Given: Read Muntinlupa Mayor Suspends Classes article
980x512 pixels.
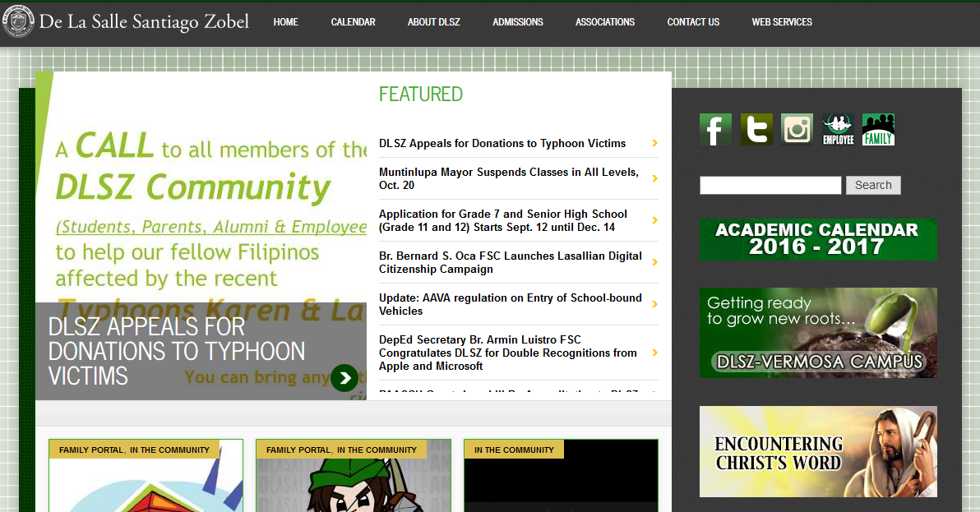Looking at the screenshot, I should (x=509, y=178).
